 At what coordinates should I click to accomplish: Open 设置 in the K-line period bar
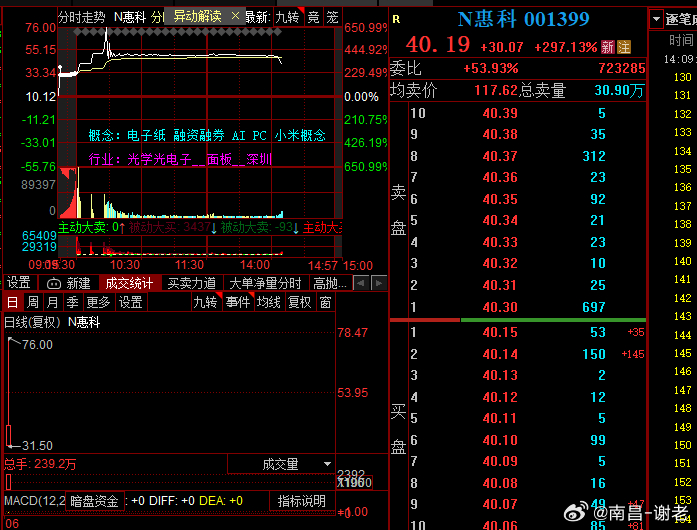[131, 303]
